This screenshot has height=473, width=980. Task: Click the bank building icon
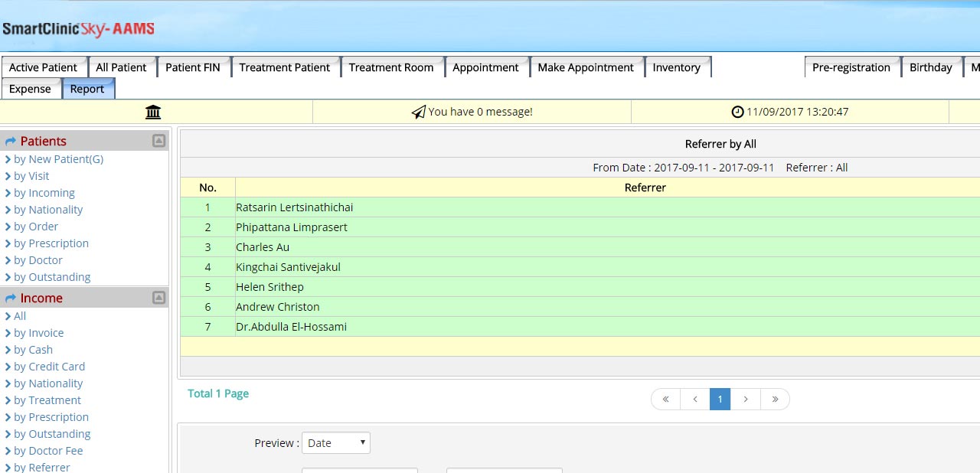(x=153, y=113)
